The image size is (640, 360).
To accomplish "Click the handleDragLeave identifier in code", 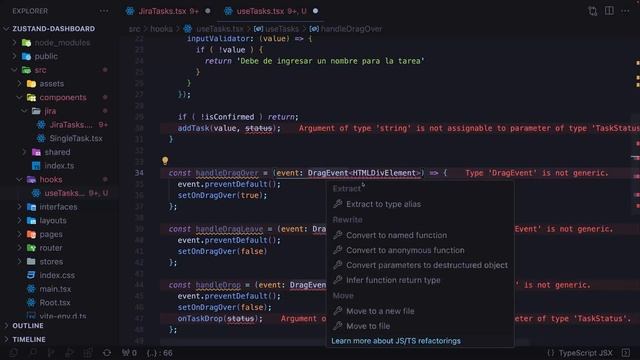I will pos(229,229).
